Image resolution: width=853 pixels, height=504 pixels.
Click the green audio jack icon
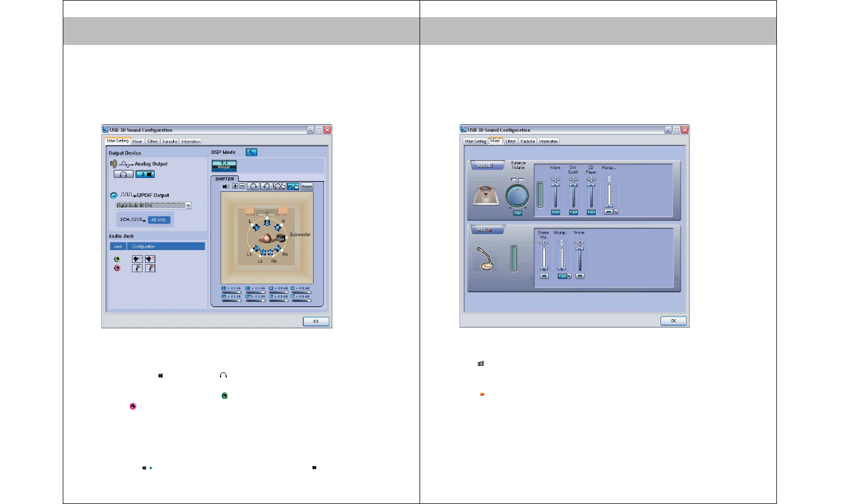point(117,259)
